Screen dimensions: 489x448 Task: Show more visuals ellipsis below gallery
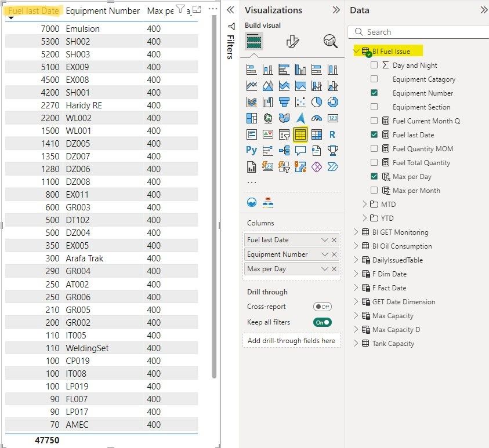tap(251, 183)
